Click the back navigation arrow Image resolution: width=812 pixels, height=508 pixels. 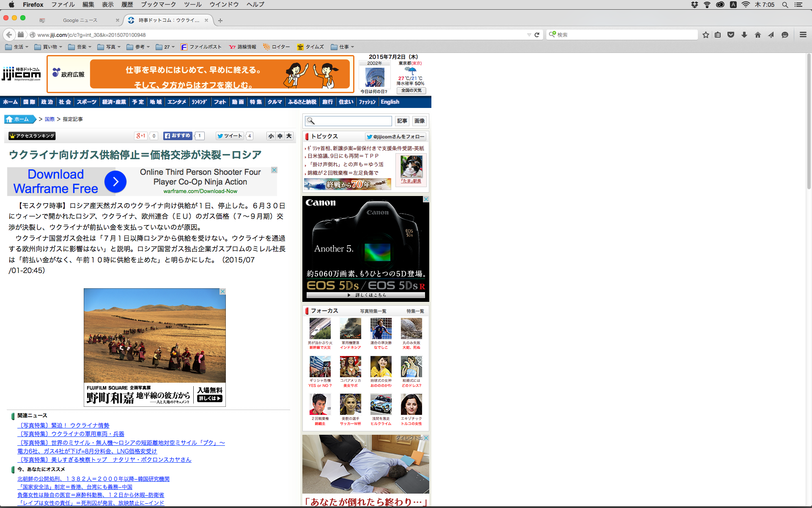[9, 35]
